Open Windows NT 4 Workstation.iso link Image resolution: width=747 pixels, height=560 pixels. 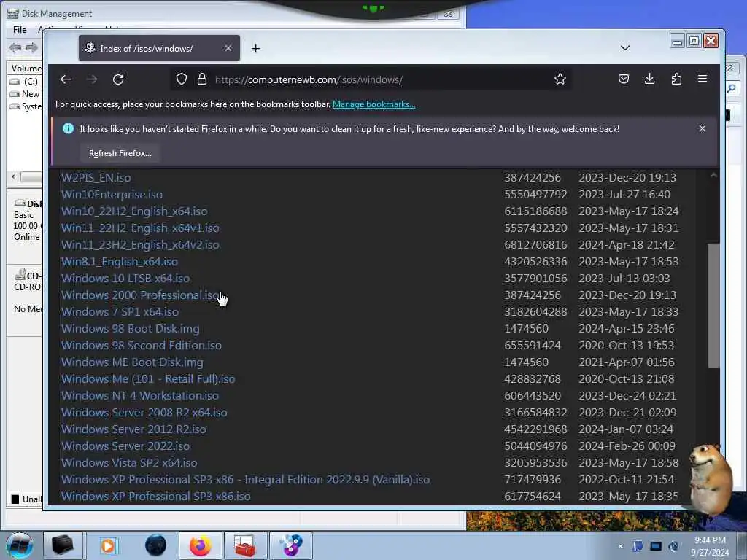coord(140,396)
